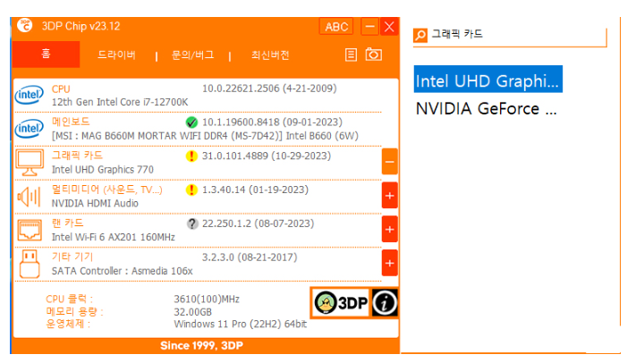Open the 홈 tab
Screen dimensions: 644x363
click(46, 55)
